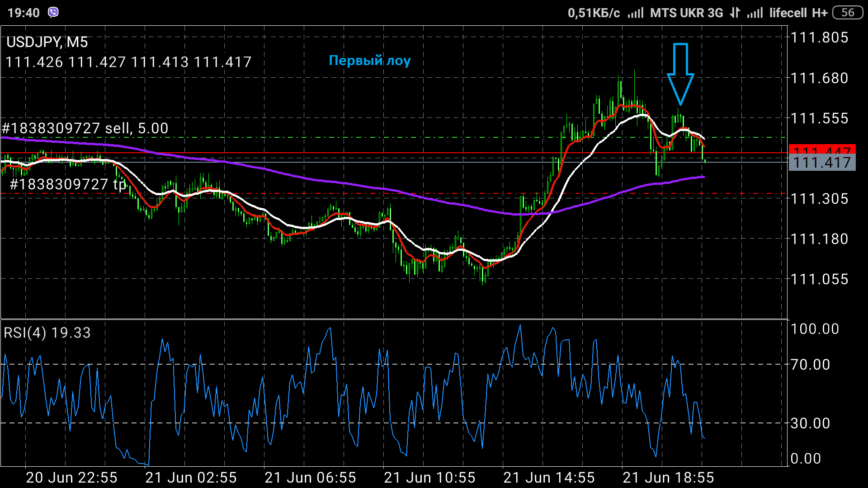The width and height of the screenshot is (868, 488).
Task: Tap the USDJPY, M5 chart title
Action: pos(47,42)
